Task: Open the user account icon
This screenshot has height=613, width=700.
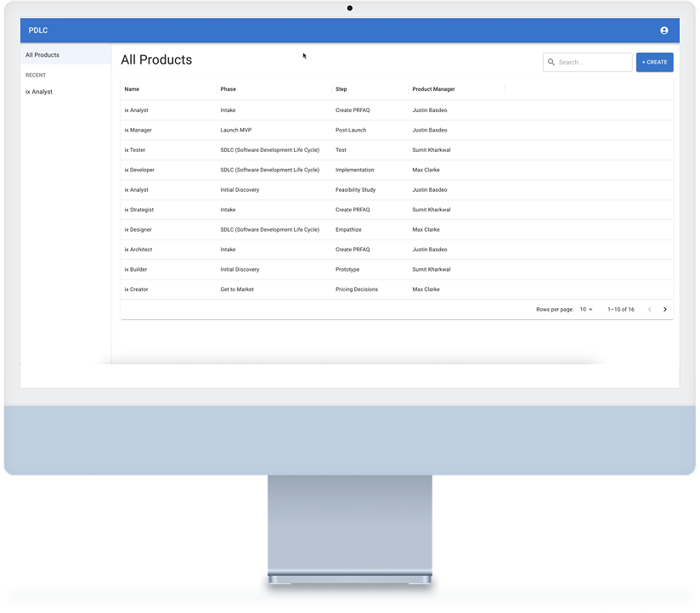Action: [663, 31]
